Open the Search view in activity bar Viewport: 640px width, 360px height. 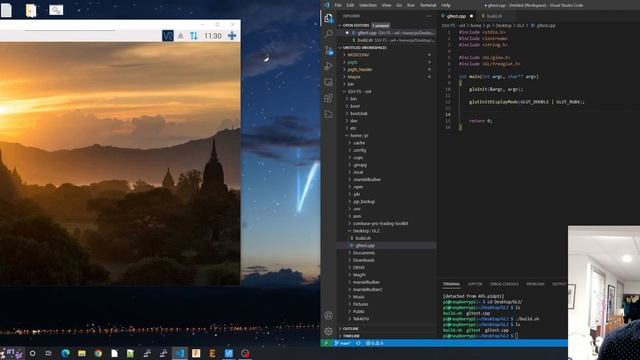pyautogui.click(x=329, y=34)
